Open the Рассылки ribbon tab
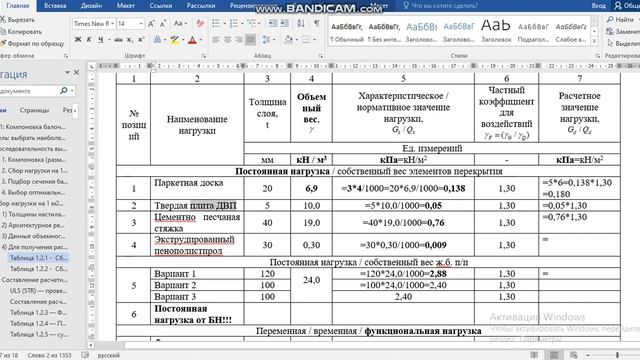This screenshot has width=640, height=360. coord(201,6)
